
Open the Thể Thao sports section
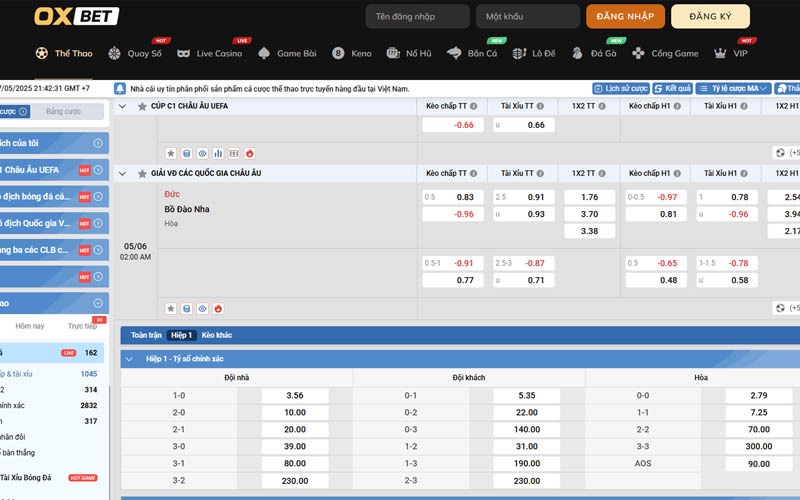(x=64, y=53)
